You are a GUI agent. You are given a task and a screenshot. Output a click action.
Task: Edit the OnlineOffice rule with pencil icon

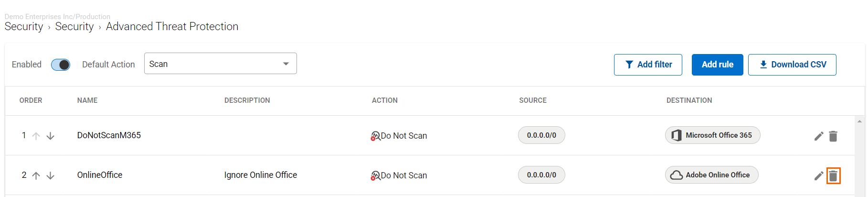(x=819, y=176)
